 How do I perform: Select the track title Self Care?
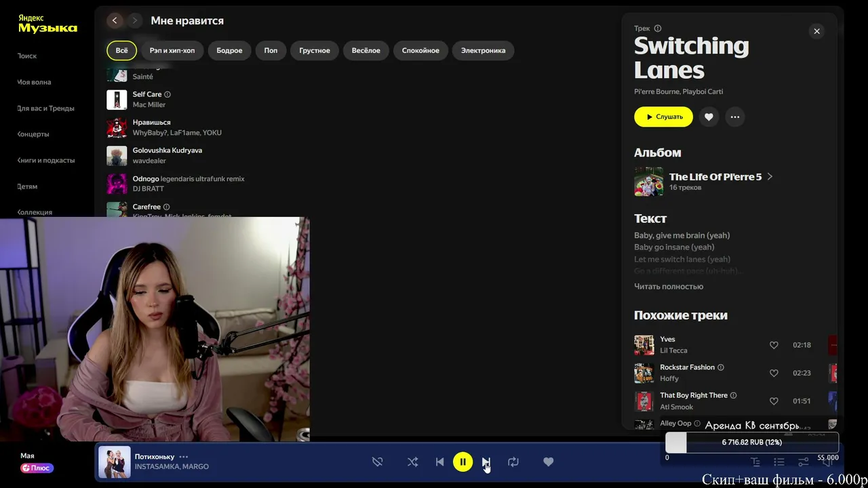pos(147,94)
